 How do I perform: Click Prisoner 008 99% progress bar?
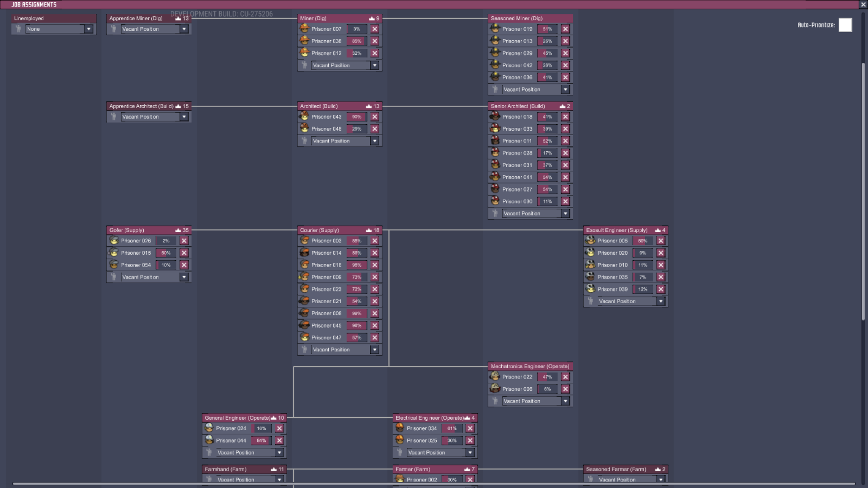pyautogui.click(x=356, y=314)
